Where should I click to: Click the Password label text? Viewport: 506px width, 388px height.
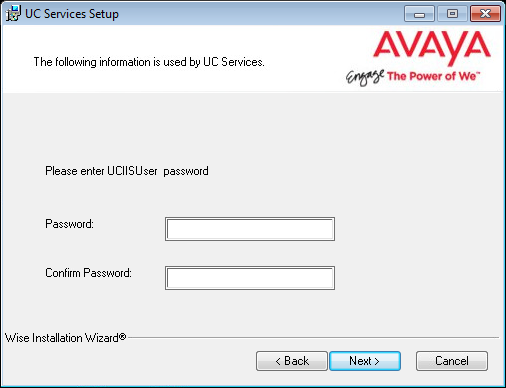click(x=69, y=224)
